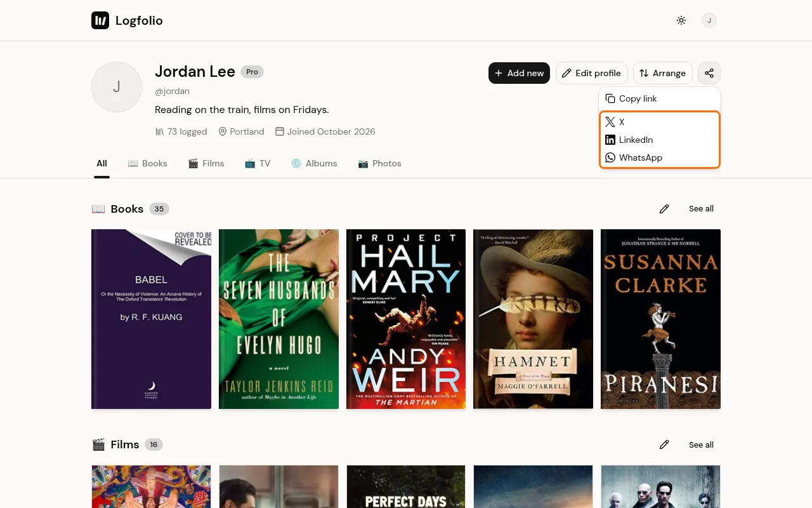Click the pencil edit icon for Books
The image size is (812, 508).
pos(664,209)
